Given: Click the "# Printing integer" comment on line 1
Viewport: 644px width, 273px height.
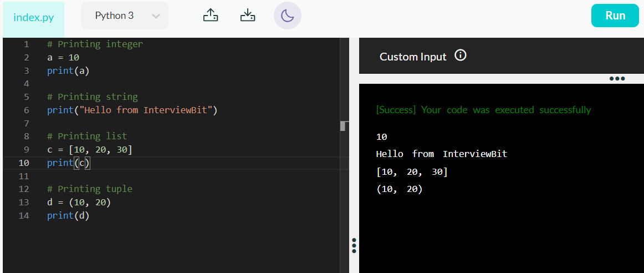Looking at the screenshot, I should (x=95, y=44).
